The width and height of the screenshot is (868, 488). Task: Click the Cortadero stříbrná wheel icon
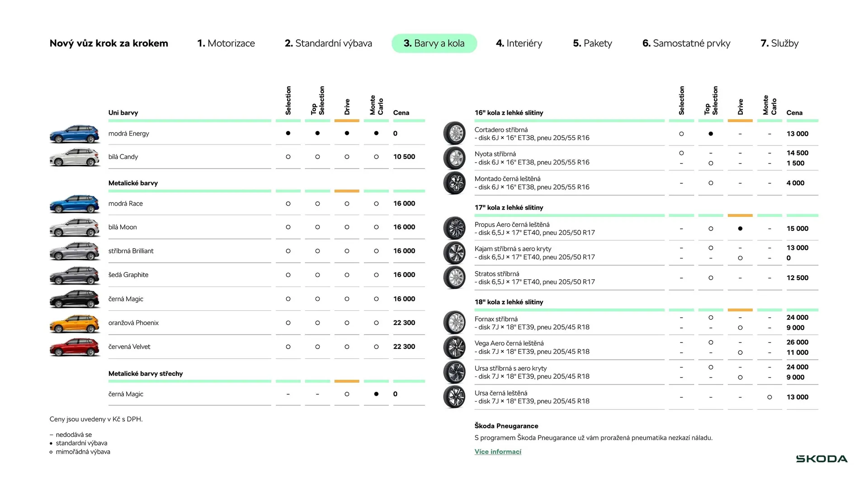pos(454,133)
